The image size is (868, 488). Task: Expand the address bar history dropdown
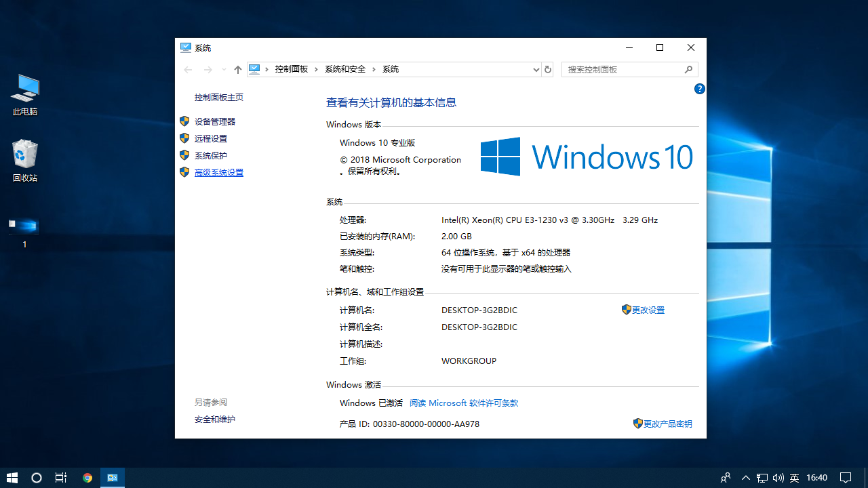[x=536, y=69]
